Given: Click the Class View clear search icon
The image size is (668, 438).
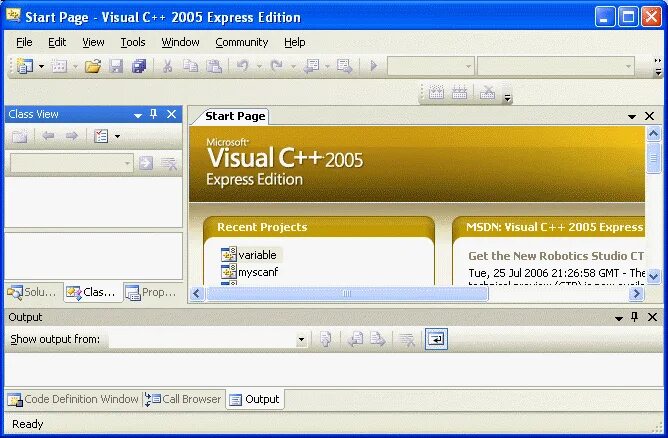Looking at the screenshot, I should (x=169, y=163).
